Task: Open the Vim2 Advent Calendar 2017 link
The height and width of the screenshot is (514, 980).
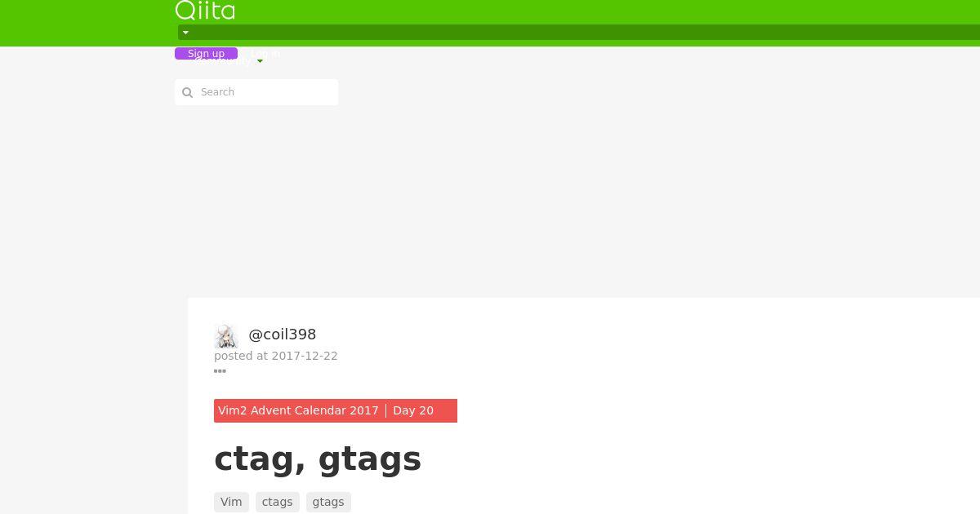Action: tap(298, 410)
